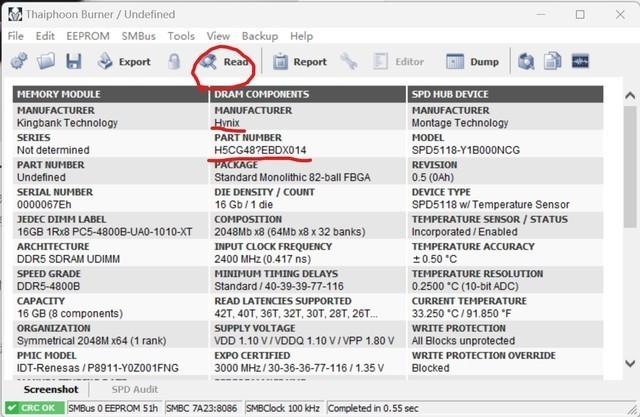Click 16 GB (8 components) capacity value

(x=70, y=314)
